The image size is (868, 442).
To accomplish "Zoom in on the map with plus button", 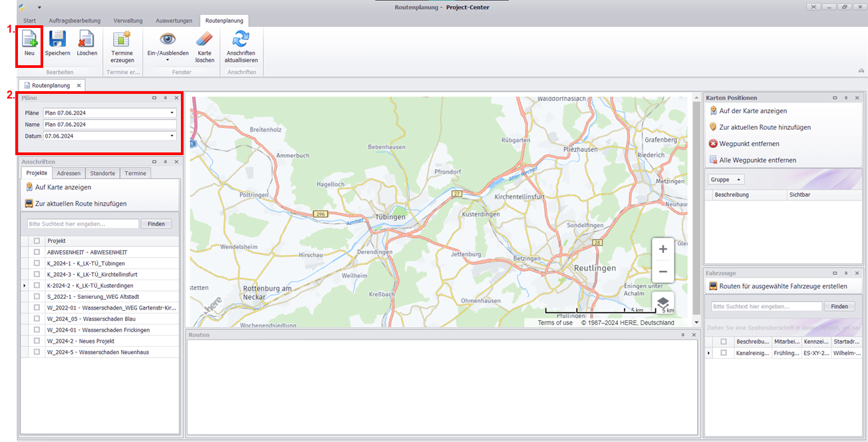I will pyautogui.click(x=662, y=250).
